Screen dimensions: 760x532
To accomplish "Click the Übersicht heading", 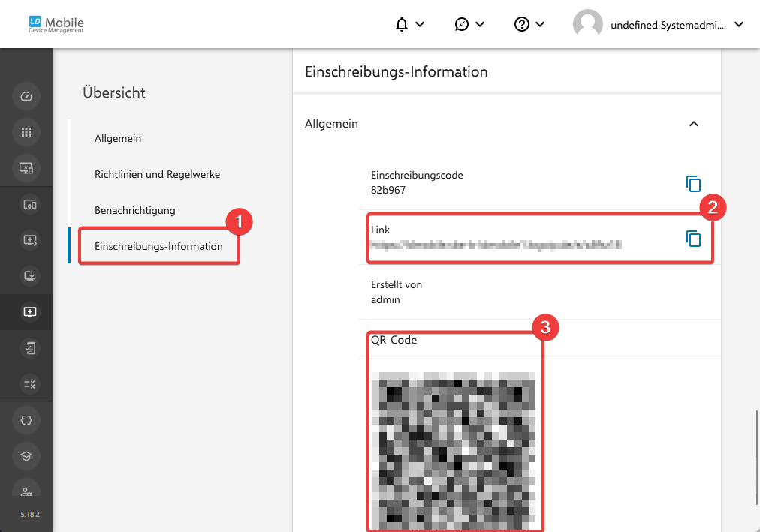I will click(x=114, y=92).
